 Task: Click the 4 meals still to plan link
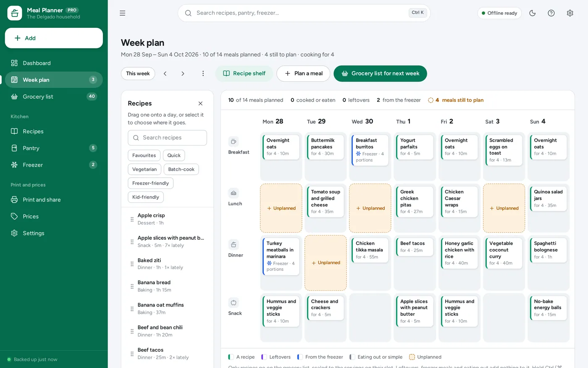click(x=456, y=100)
